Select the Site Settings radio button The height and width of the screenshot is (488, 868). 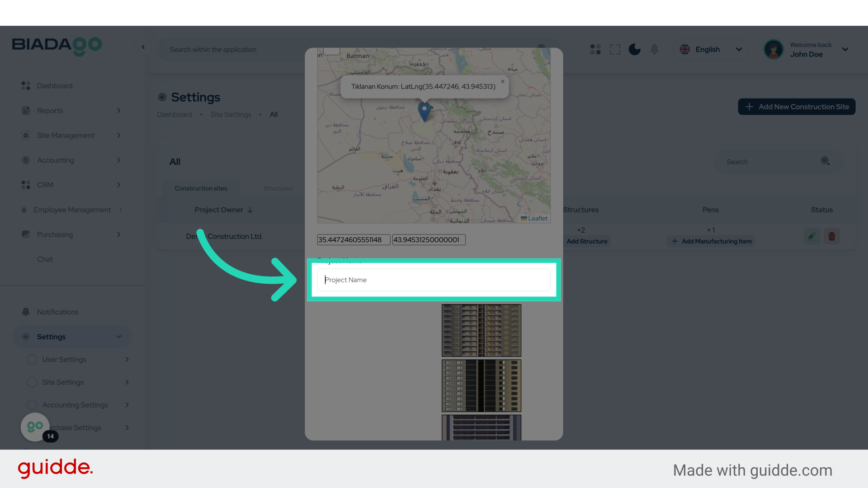(x=32, y=382)
